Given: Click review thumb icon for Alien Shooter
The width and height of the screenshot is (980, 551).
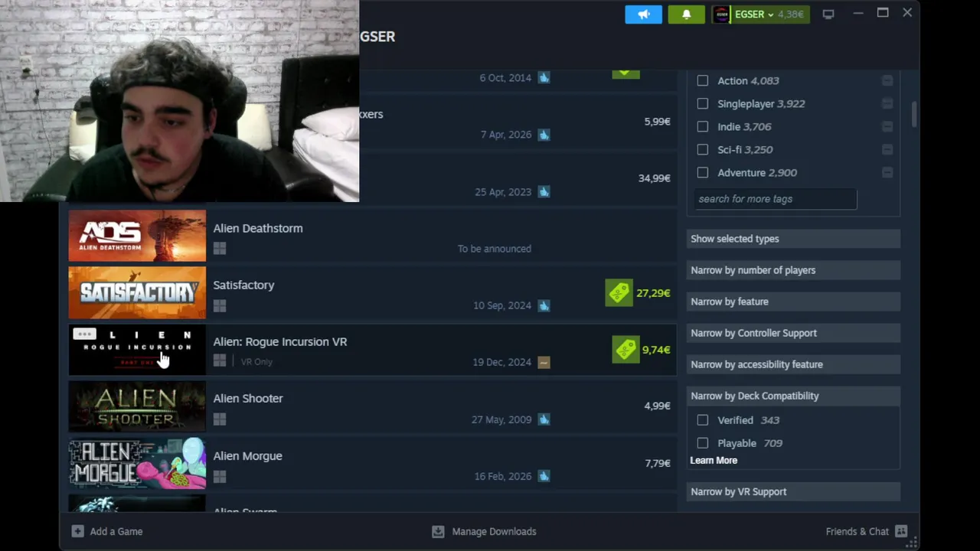Looking at the screenshot, I should click(x=544, y=419).
